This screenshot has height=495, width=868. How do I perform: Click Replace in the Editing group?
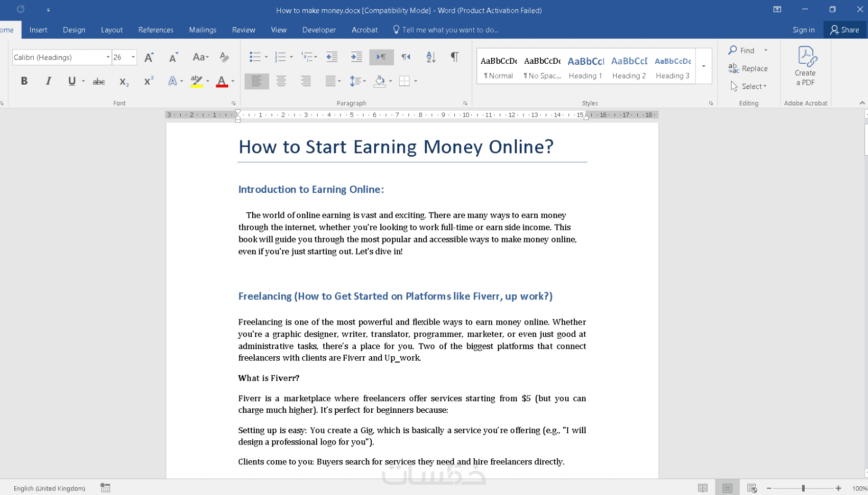pyautogui.click(x=749, y=68)
